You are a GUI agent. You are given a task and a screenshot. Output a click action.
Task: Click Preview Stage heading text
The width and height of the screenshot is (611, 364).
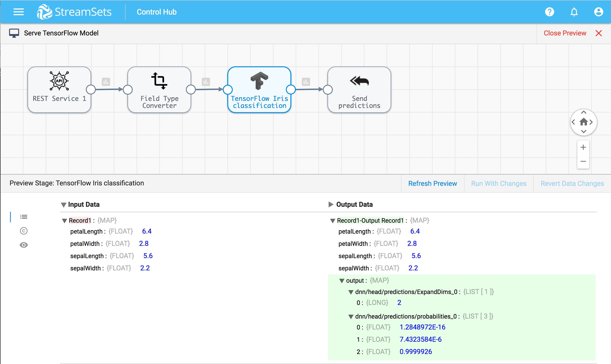[x=77, y=183]
